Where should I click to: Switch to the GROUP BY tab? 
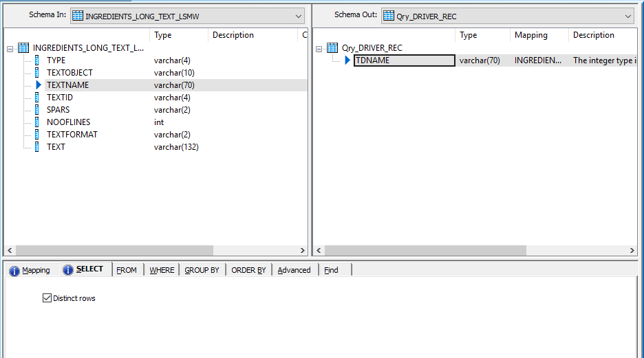coord(202,270)
